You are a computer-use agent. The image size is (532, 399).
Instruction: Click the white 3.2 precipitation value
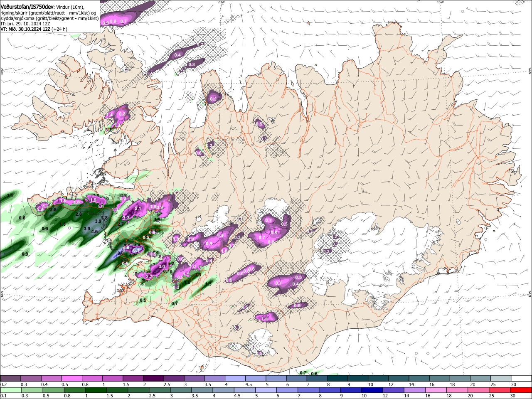[127, 218]
